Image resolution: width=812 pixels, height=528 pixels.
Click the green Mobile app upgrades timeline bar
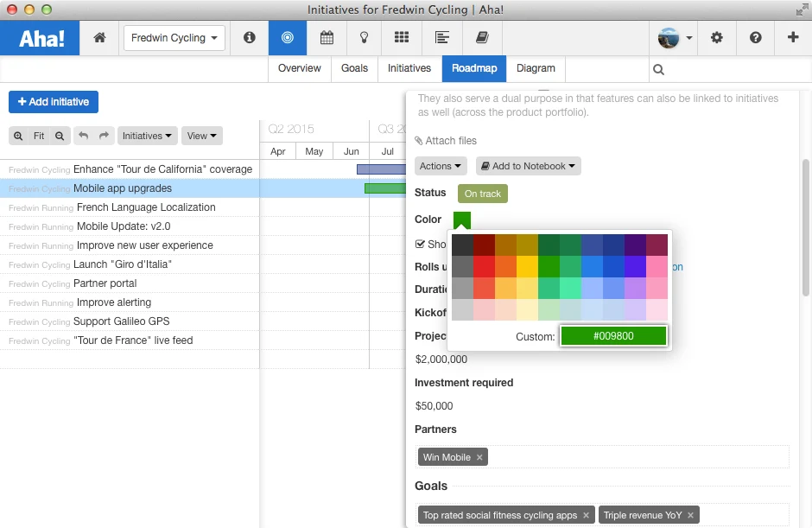385,188
